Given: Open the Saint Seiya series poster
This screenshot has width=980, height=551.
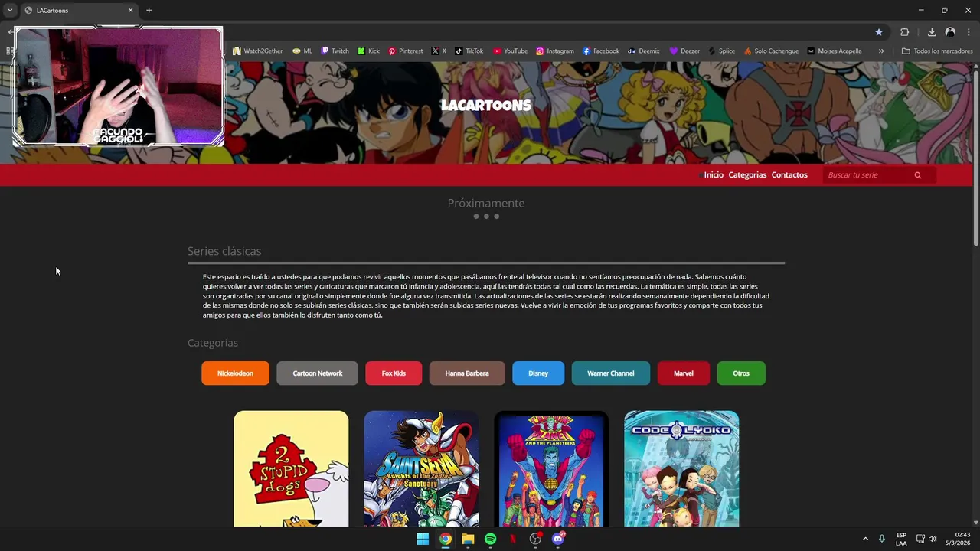Looking at the screenshot, I should (421, 468).
